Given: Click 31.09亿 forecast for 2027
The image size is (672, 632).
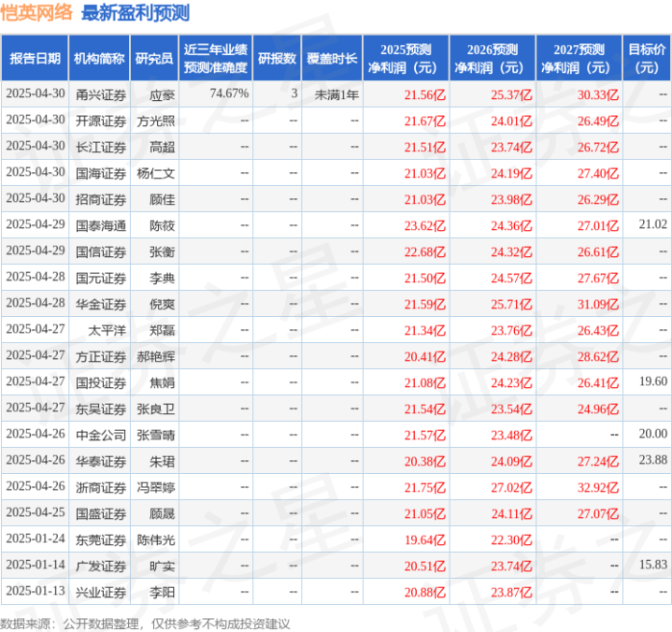Looking at the screenshot, I should click(x=598, y=305).
